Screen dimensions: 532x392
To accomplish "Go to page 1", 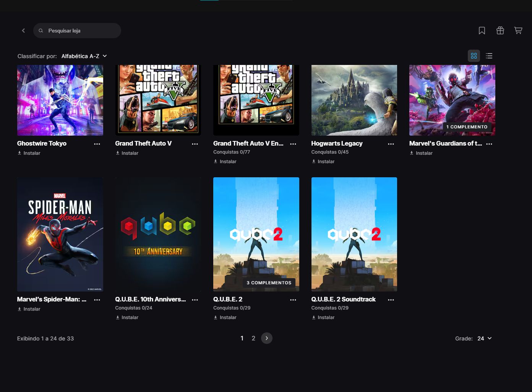I will (x=242, y=338).
